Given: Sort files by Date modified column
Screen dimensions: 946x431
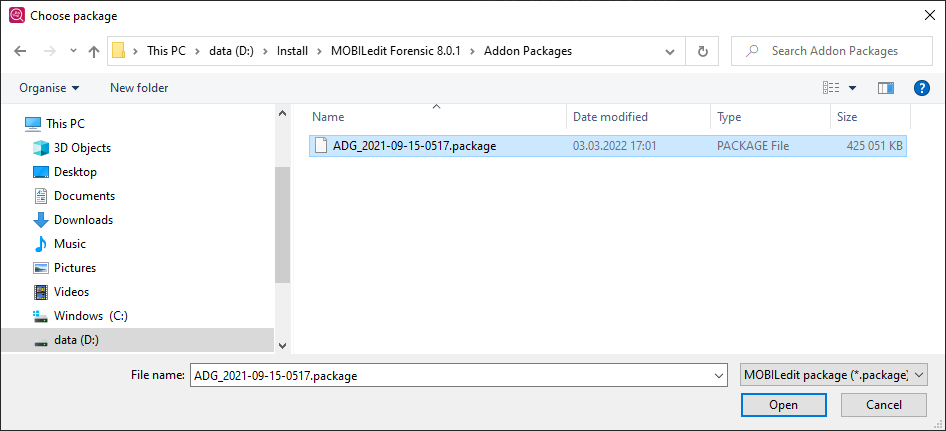Looking at the screenshot, I should coord(610,117).
